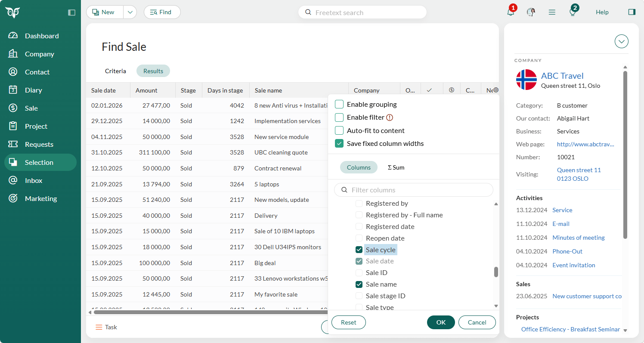644x343 pixels.
Task: Open the ABC Travel company link
Action: pos(562,76)
